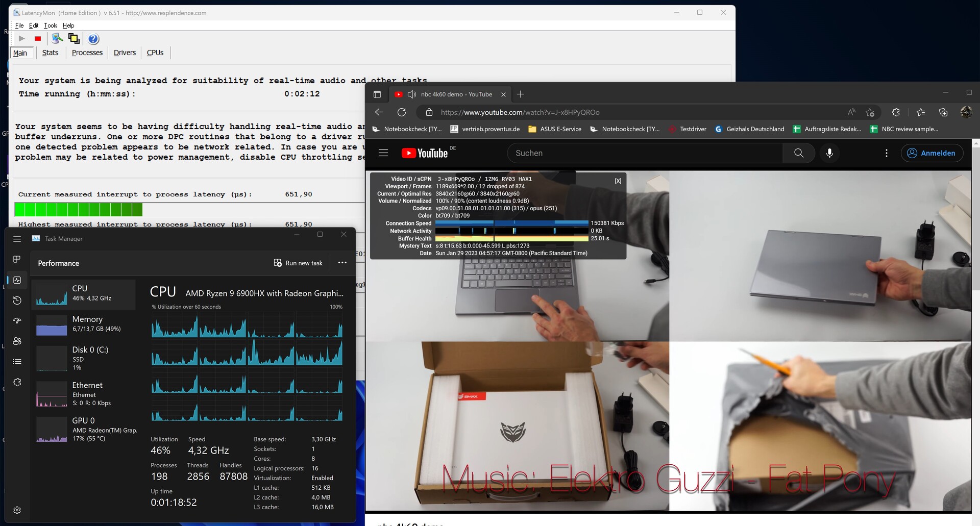Screen dimensions: 980x526
Task: Open Services page in Task Manager sidebar
Action: tap(17, 382)
